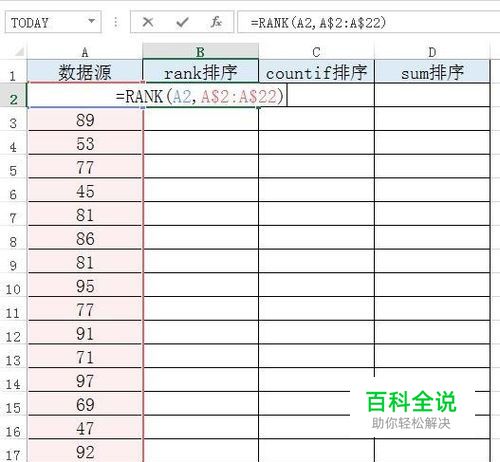Select column B header

point(200,52)
